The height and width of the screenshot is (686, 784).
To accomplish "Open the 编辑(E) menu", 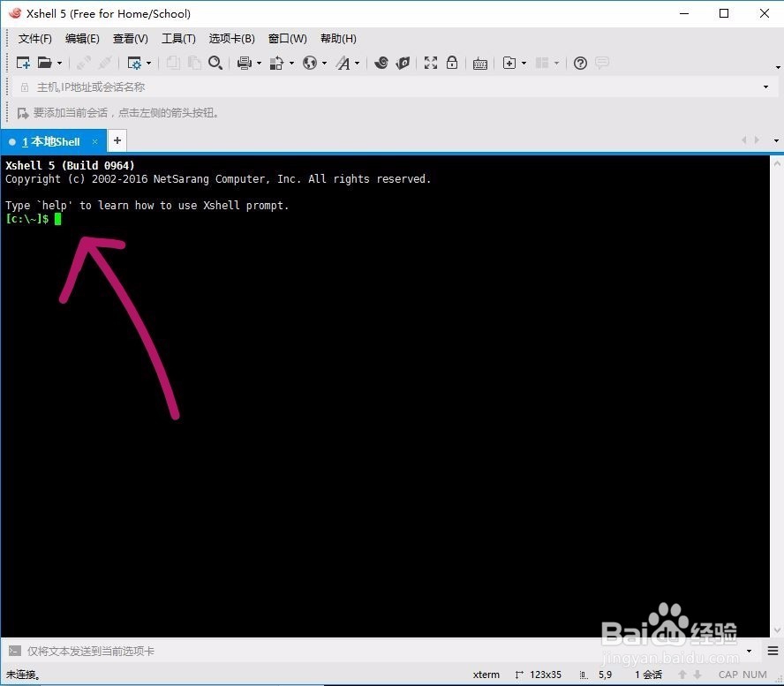I will pyautogui.click(x=82, y=39).
